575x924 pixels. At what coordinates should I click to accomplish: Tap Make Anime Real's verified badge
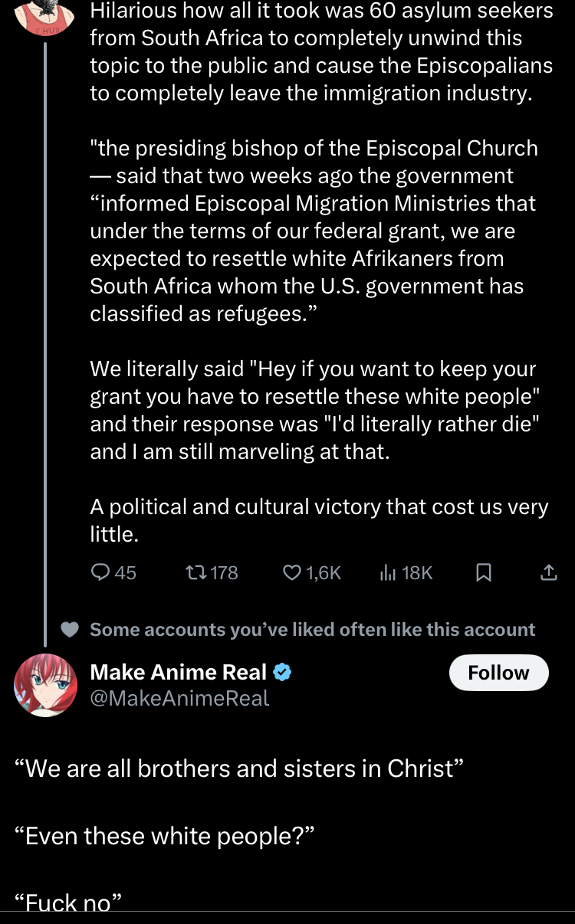pyautogui.click(x=282, y=673)
